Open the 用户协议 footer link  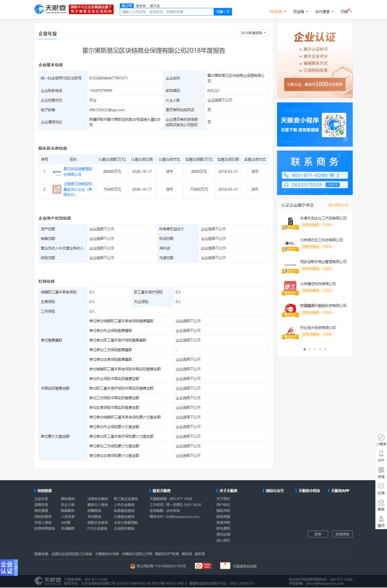223,505
